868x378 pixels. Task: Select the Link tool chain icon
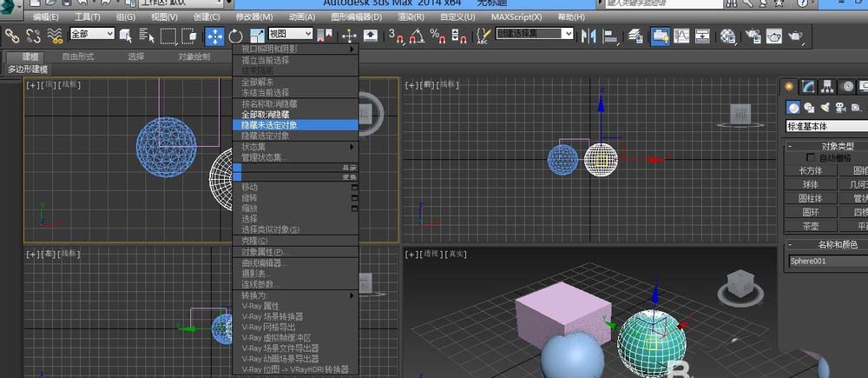(12, 36)
